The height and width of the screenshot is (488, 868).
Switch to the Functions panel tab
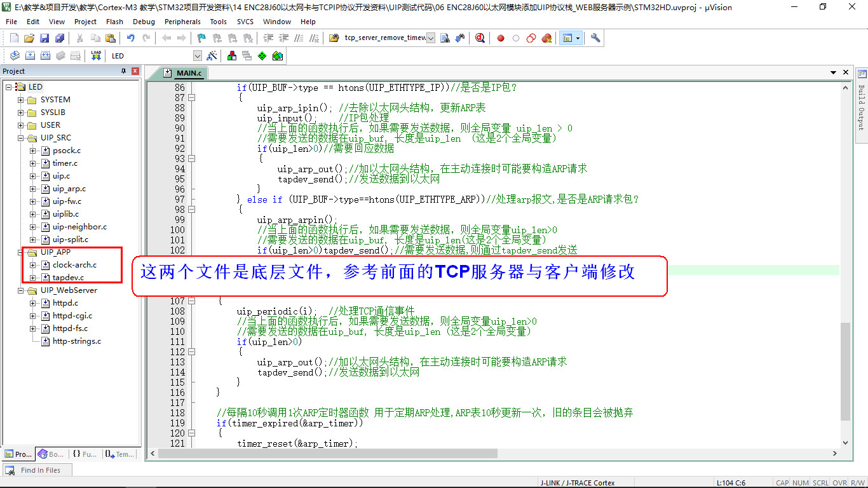pyautogui.click(x=84, y=454)
